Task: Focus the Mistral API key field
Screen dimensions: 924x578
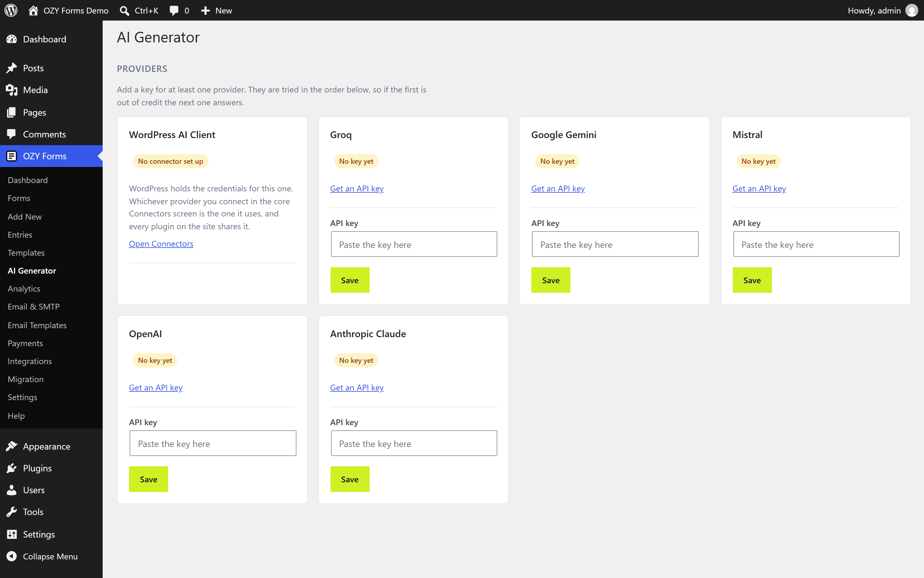Action: (x=816, y=244)
